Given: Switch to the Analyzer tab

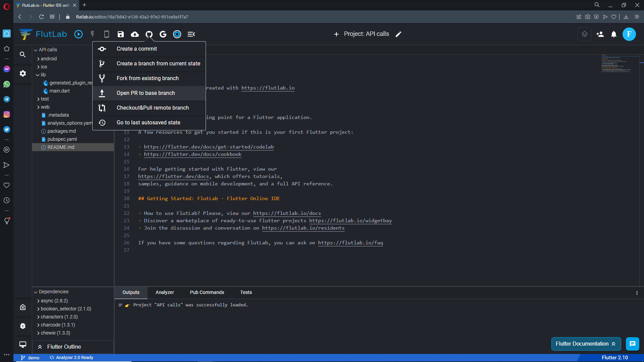Looking at the screenshot, I should pyautogui.click(x=165, y=293).
